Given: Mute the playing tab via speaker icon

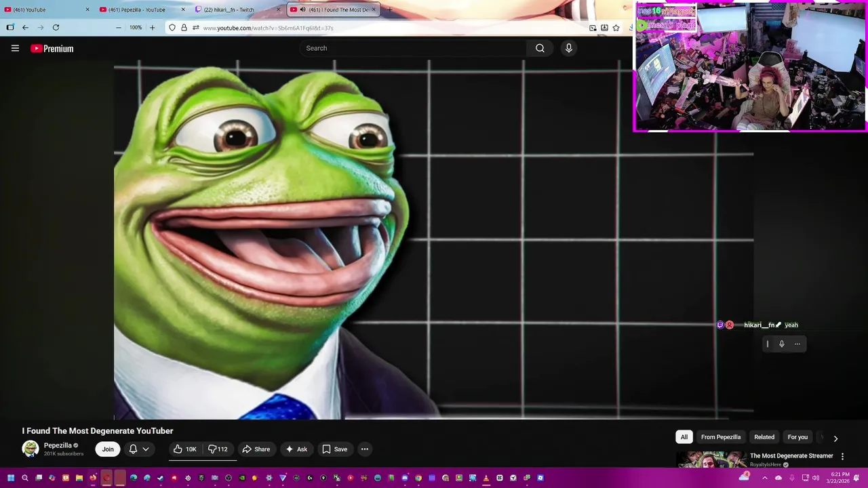Looking at the screenshot, I should [x=302, y=9].
